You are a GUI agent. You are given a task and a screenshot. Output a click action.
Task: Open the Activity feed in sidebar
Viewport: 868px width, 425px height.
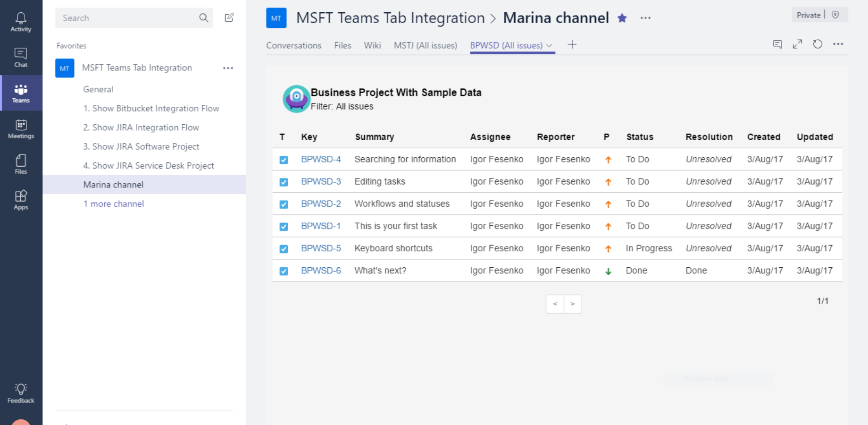21,22
